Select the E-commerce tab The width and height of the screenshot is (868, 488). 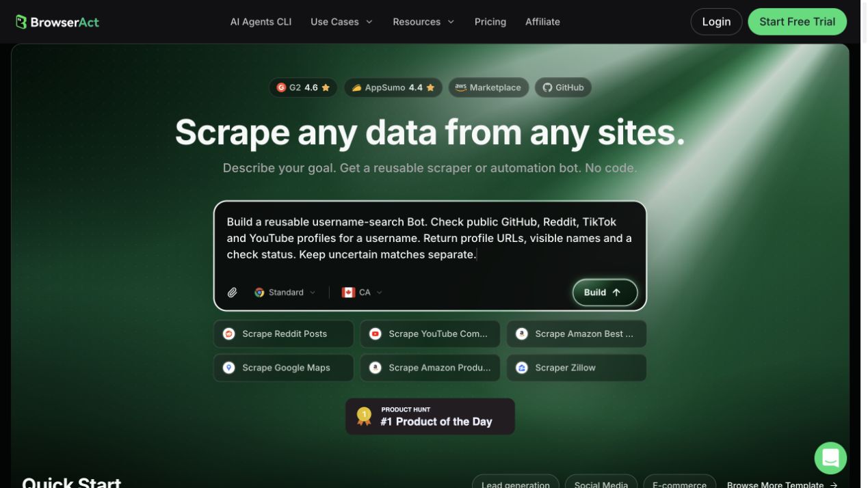[x=679, y=482]
